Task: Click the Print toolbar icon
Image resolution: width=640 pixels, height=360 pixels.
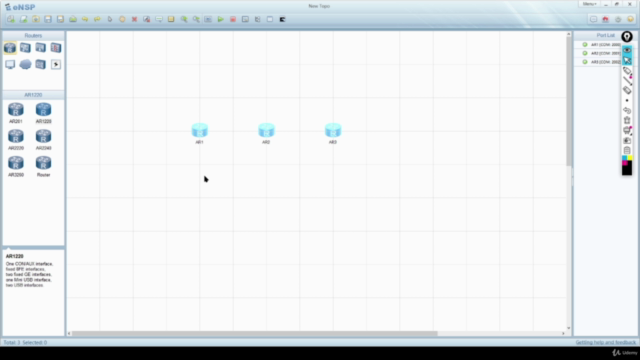Action: tap(73, 19)
